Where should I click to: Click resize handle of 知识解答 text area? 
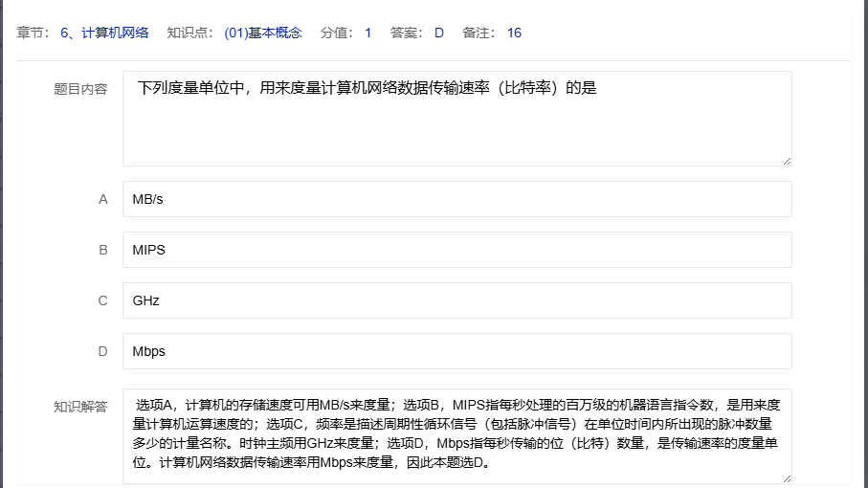point(786,477)
